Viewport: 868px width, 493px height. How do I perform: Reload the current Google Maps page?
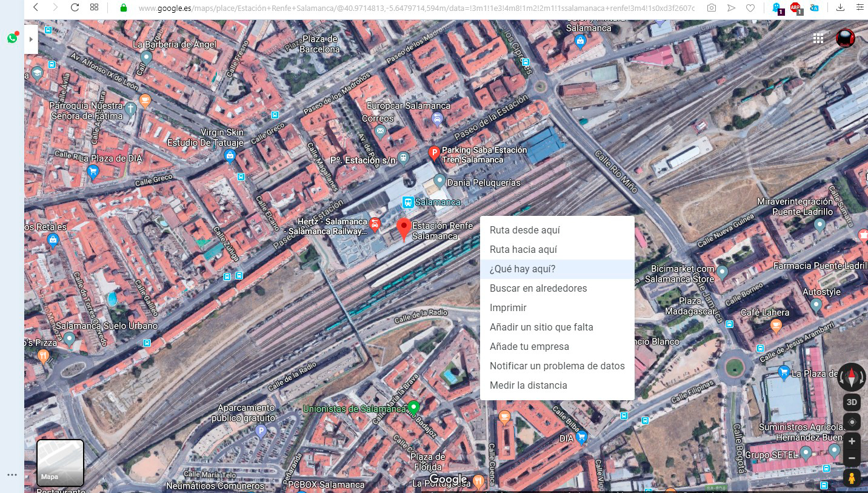(x=75, y=7)
